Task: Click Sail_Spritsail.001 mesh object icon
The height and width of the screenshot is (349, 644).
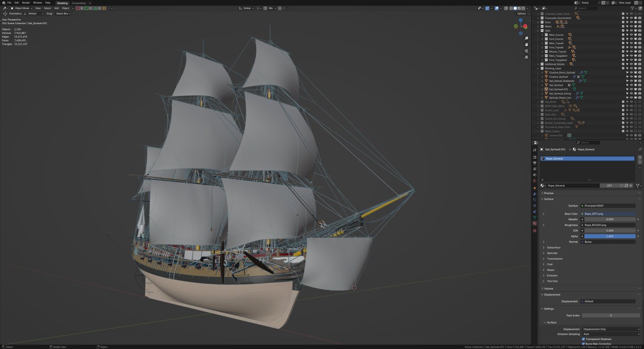Action: (546, 89)
